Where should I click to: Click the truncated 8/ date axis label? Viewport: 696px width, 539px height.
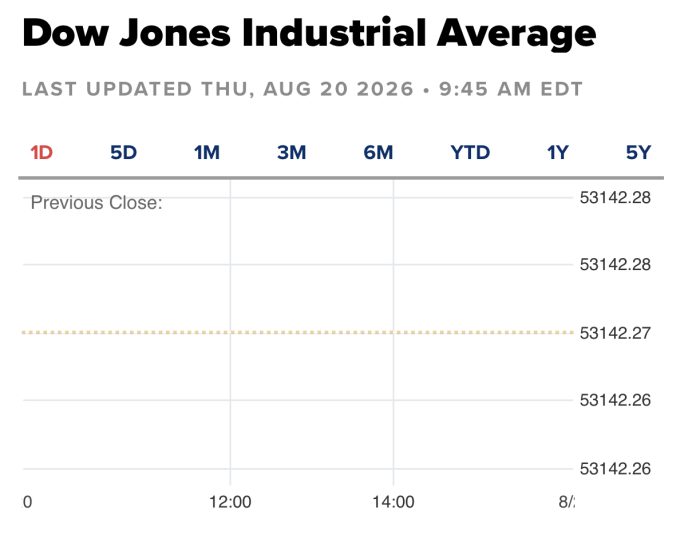[x=566, y=502]
